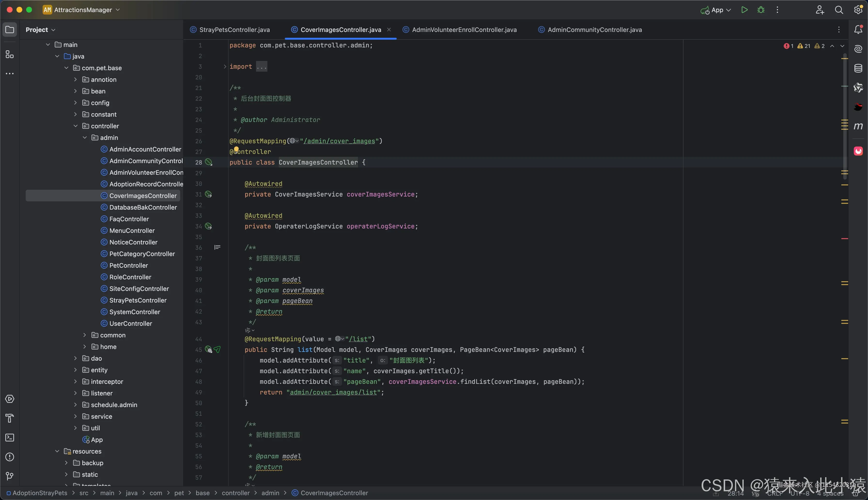The image size is (868, 500).
Task: Select PetController in the project tree
Action: coord(129,265)
